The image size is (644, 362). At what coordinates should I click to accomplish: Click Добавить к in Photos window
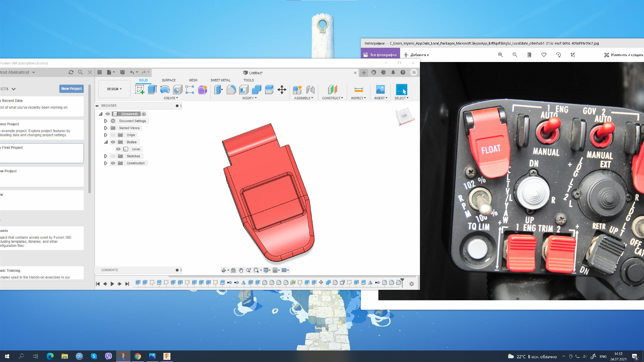point(416,55)
